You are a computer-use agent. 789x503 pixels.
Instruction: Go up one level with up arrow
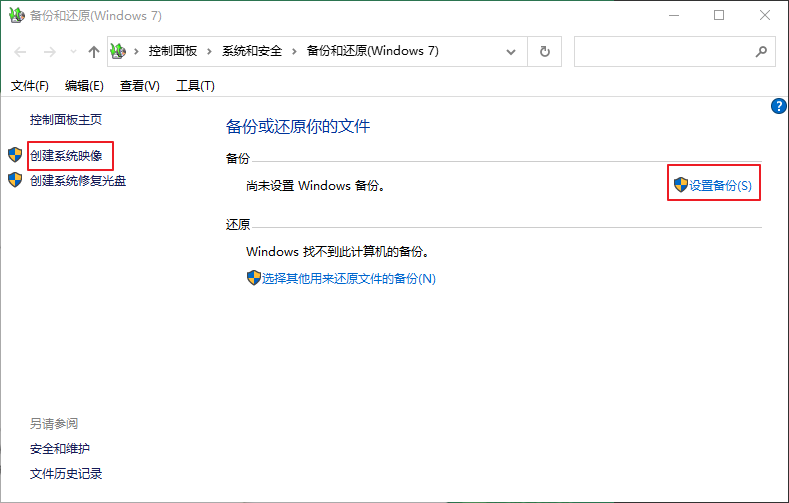tap(94, 52)
